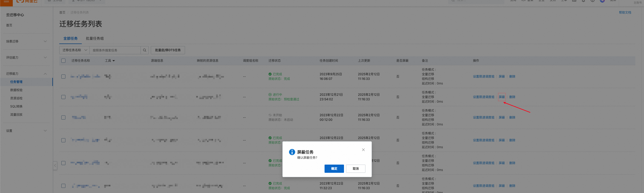Check the row created 2023年12月21日 23:54:02
This screenshot has height=193, width=644.
coord(63,97)
